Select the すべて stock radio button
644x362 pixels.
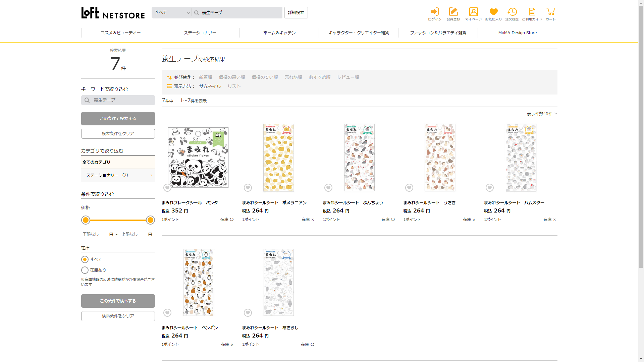[85, 259]
